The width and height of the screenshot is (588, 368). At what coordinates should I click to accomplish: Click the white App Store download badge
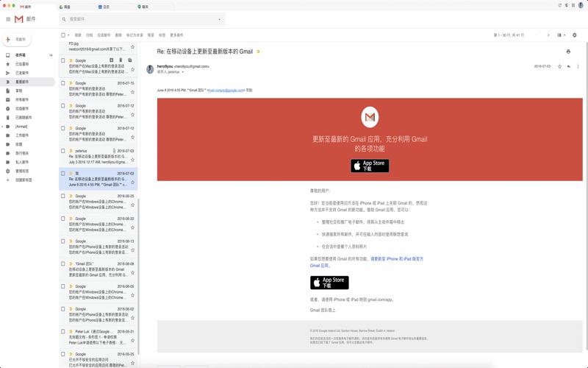pos(329,283)
